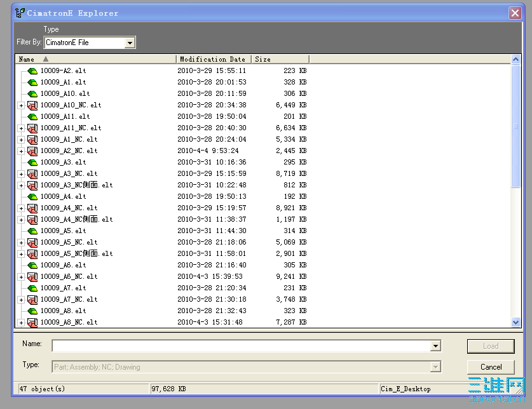Image resolution: width=532 pixels, height=409 pixels.
Task: Click the red NC icon of 10009_A3_NC侧面.elt
Action: (x=32, y=185)
